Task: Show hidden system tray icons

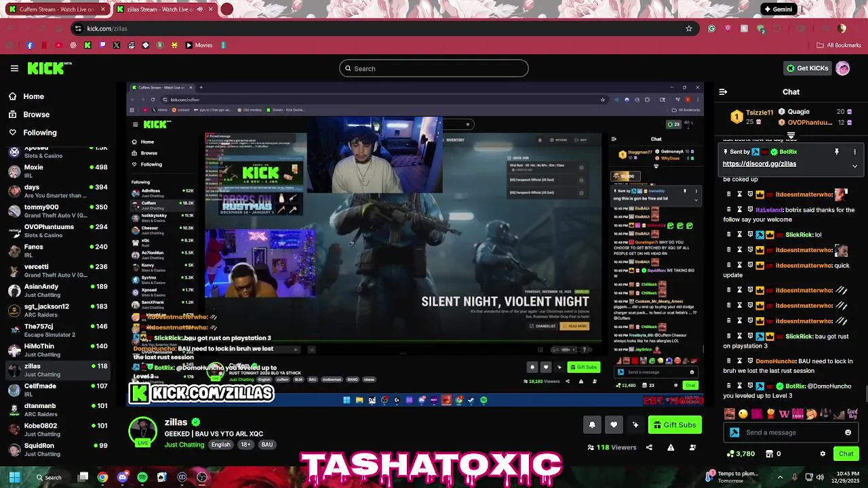Action: point(780,477)
